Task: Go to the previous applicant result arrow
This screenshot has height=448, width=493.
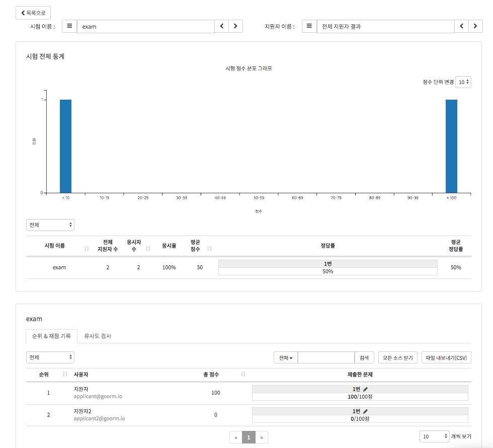Action: (x=462, y=27)
